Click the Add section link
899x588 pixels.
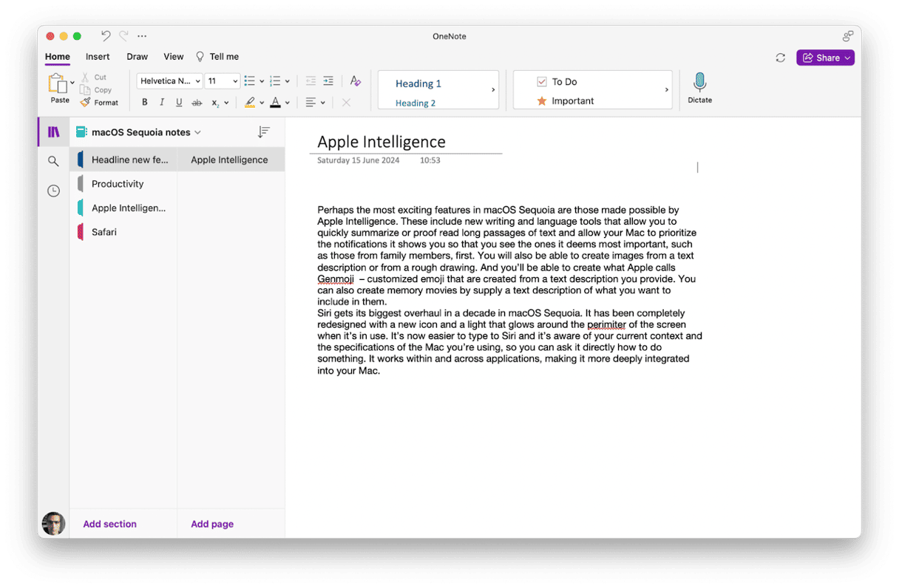point(109,524)
